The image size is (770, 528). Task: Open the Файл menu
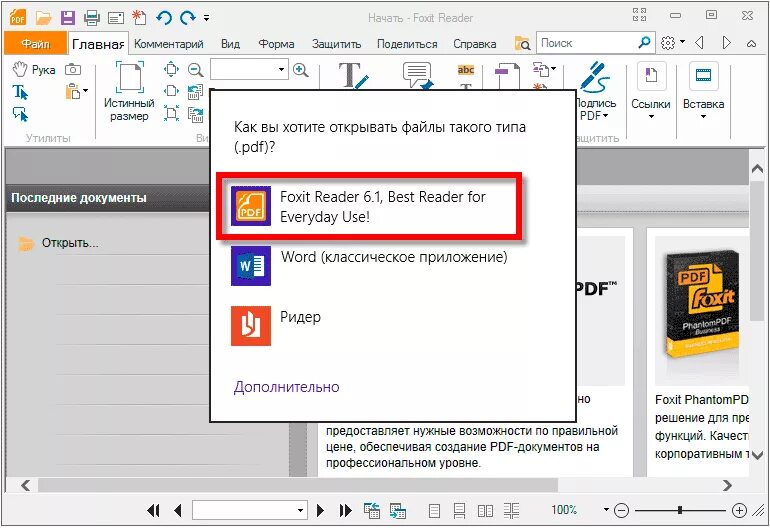click(x=35, y=44)
